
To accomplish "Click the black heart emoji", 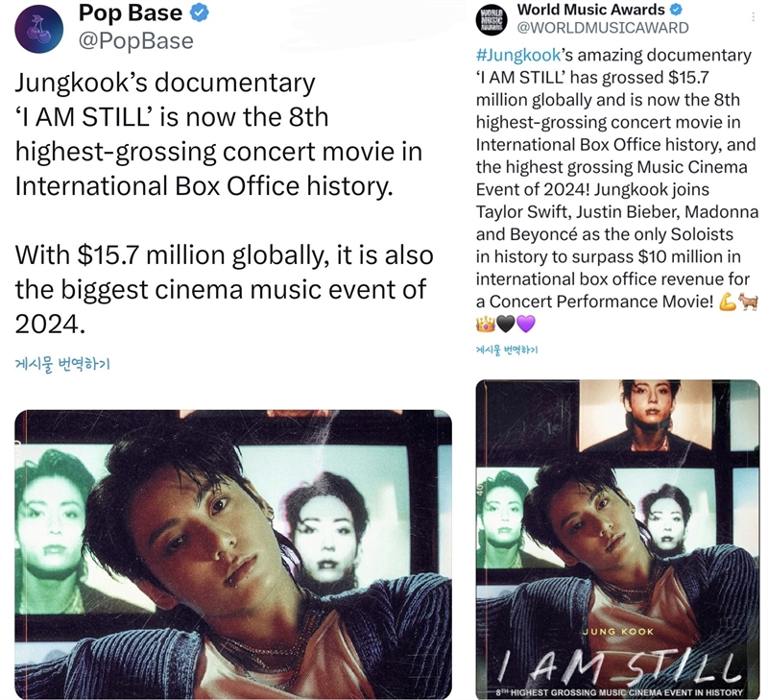I will tap(506, 324).
